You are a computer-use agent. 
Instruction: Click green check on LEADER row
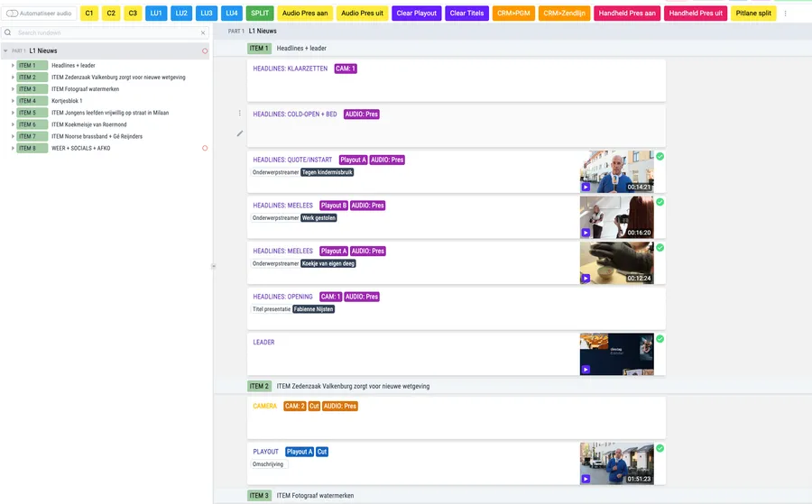660,339
